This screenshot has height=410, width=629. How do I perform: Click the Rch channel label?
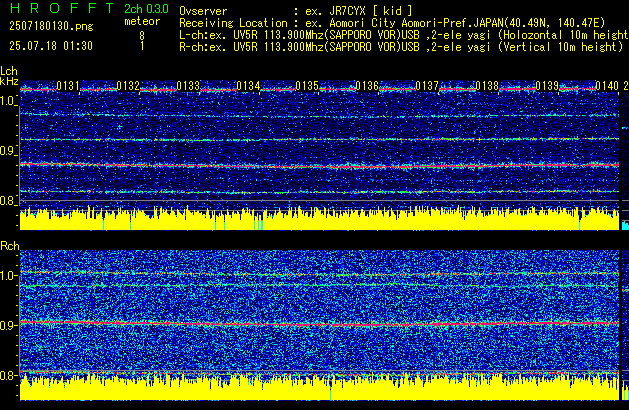pos(10,246)
